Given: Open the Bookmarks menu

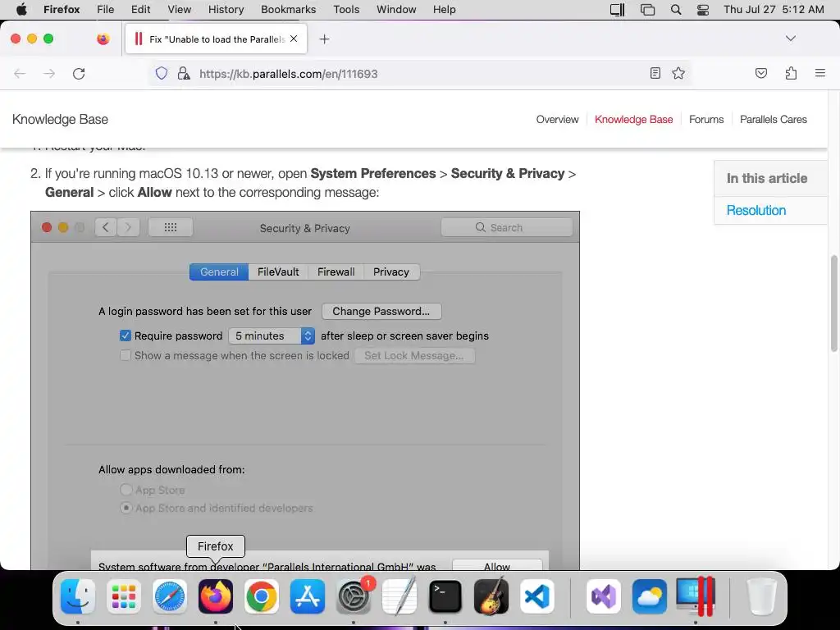Looking at the screenshot, I should [x=288, y=10].
